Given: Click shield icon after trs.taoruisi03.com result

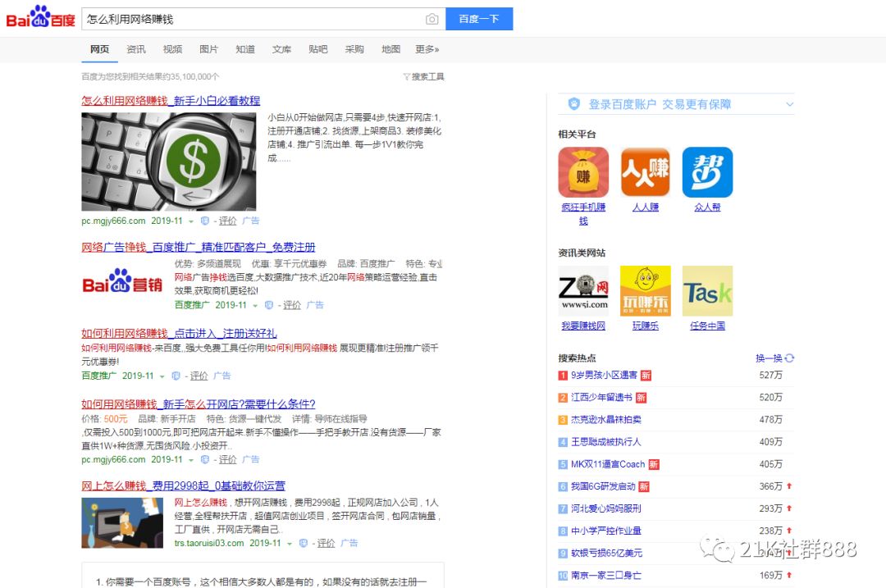Looking at the screenshot, I should pyautogui.click(x=304, y=544).
